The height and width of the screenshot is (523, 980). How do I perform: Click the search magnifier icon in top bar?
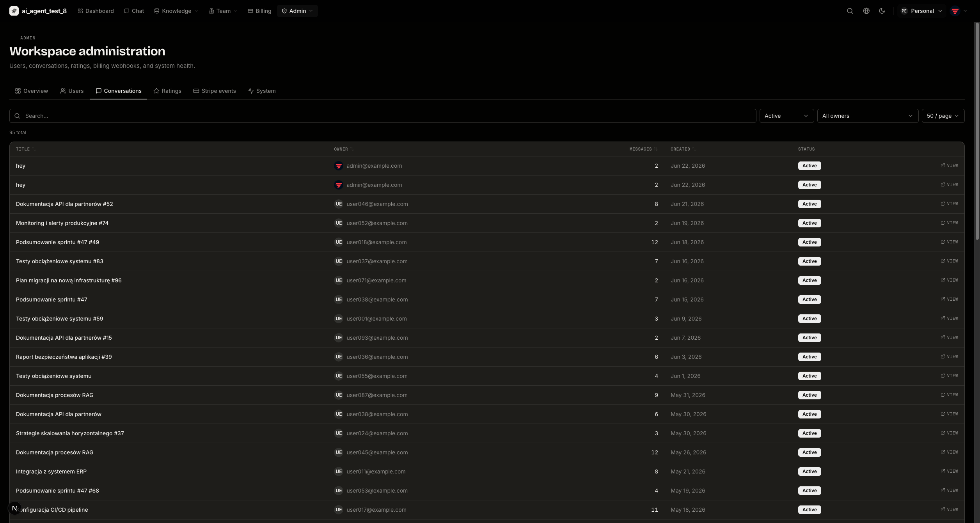pos(850,11)
